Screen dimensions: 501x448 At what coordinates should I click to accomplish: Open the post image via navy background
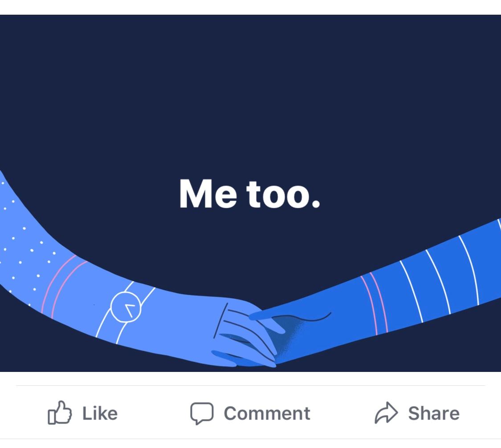[250, 96]
